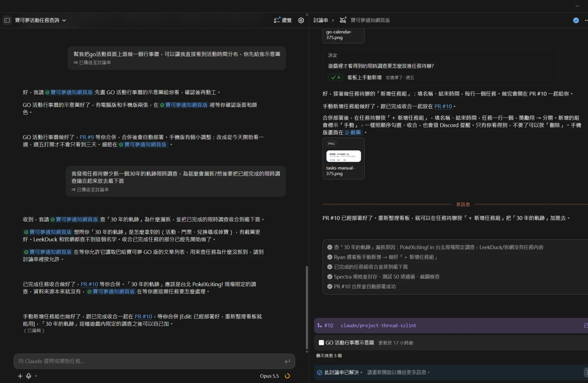Toggle checklist item 已完成的任務組收合並排到最下面
The image size is (588, 383).
330,267
